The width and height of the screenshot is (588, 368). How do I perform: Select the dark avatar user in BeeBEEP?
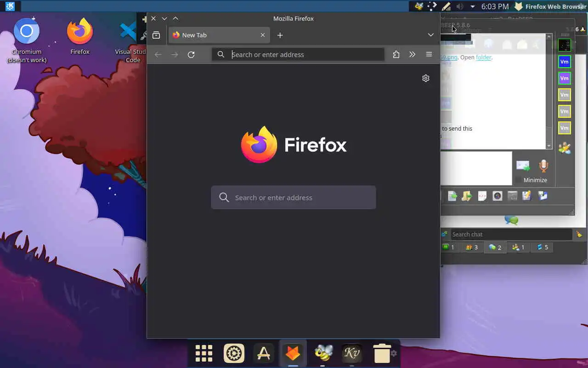pyautogui.click(x=564, y=45)
